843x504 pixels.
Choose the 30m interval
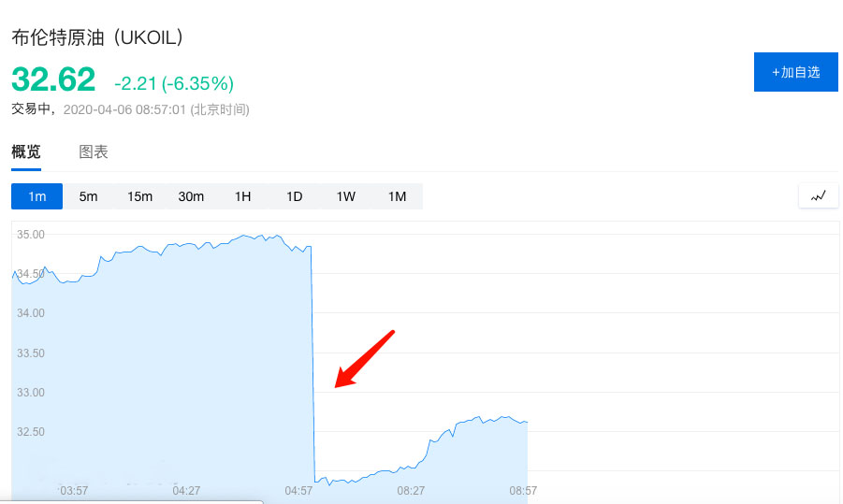pos(191,196)
